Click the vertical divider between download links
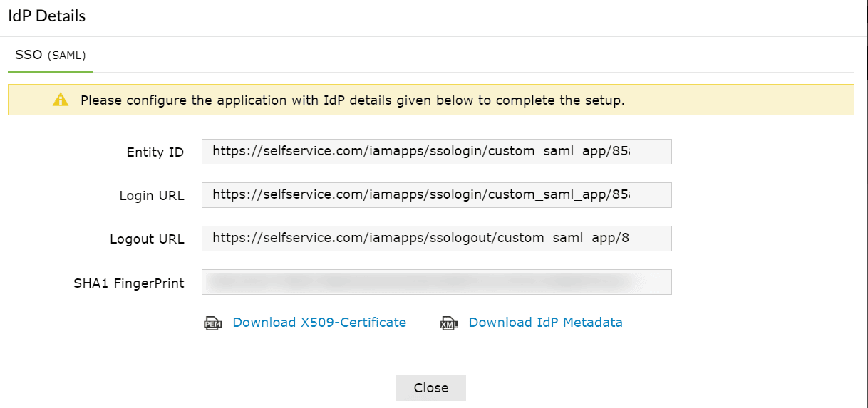868x408 pixels. [423, 323]
